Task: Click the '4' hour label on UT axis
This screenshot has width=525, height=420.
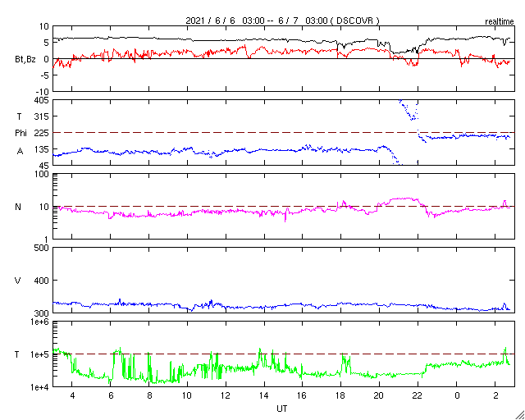Action: 72,396
